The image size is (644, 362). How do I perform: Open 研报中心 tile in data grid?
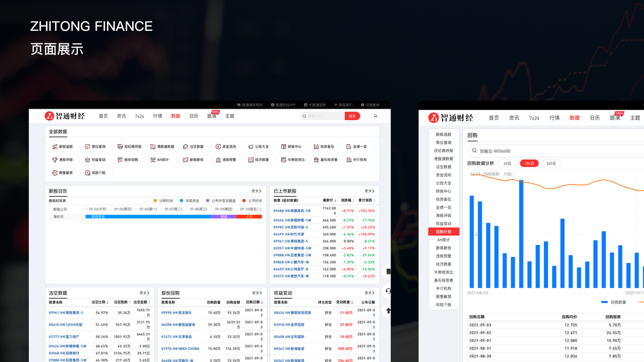coord(292,147)
